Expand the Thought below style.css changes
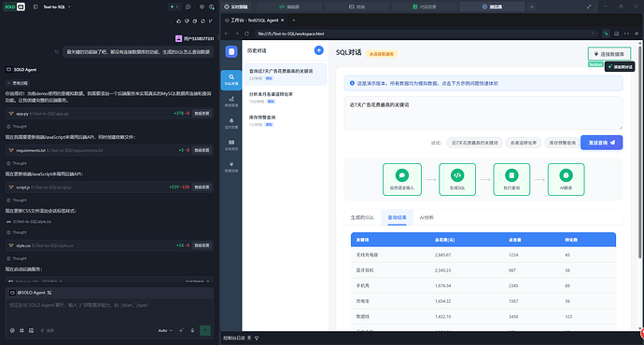Image resolution: width=644 pixels, height=345 pixels. [x=17, y=258]
